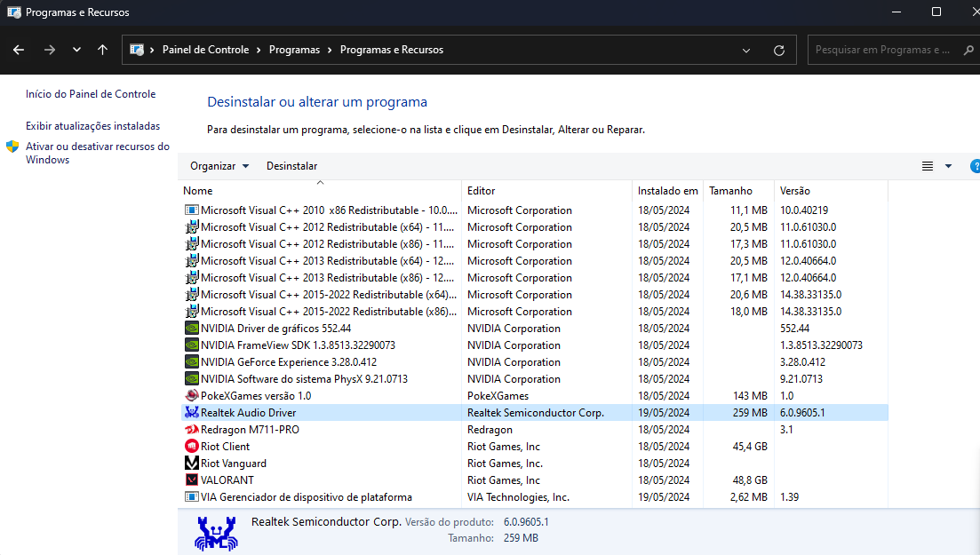Image resolution: width=980 pixels, height=555 pixels.
Task: Open help with the question mark icon
Action: pos(975,166)
